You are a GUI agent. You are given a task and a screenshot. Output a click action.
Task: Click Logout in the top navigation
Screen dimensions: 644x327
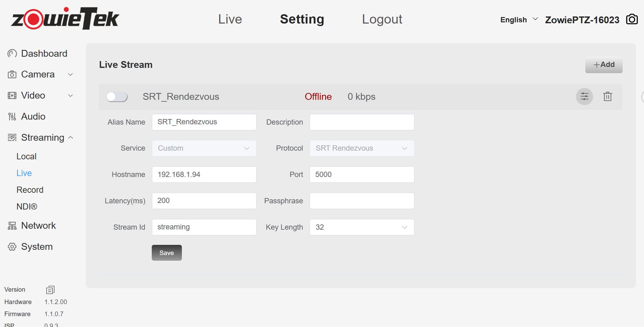pos(382,19)
